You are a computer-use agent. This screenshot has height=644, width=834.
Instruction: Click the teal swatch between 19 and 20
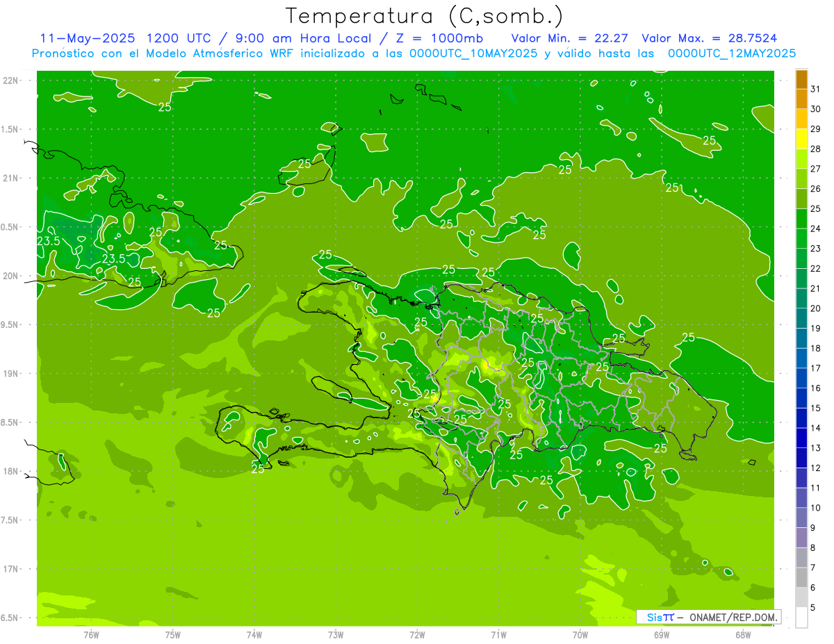801,318
